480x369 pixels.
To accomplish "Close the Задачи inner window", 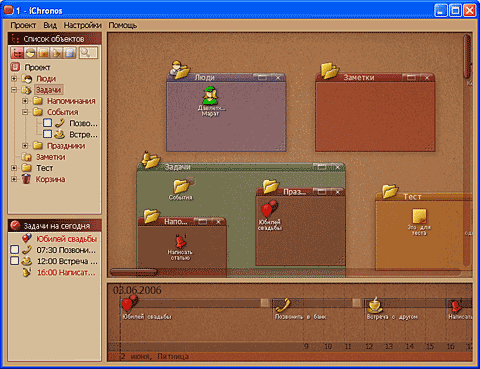I will 338,167.
